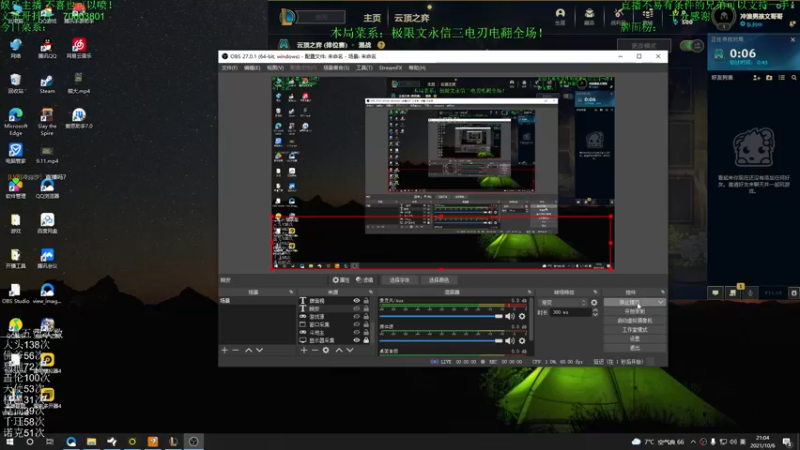
Task: Open 工具(T) menu in OBS
Action: click(x=364, y=68)
